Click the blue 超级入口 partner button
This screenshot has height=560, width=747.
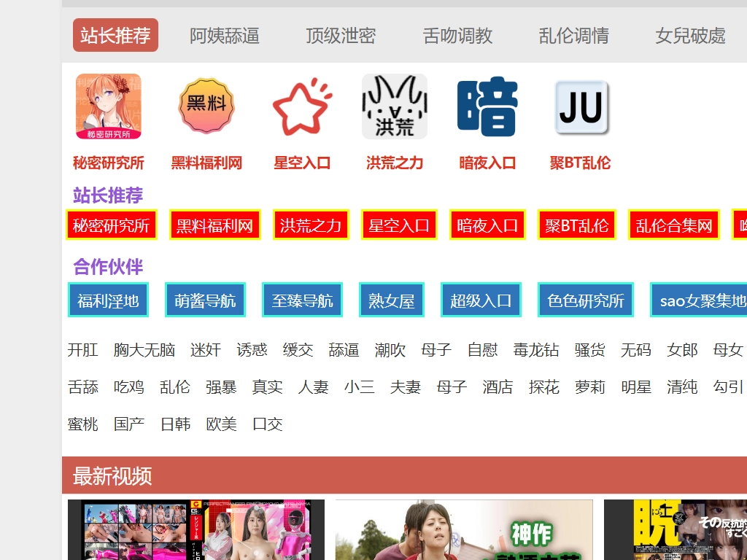coord(481,300)
